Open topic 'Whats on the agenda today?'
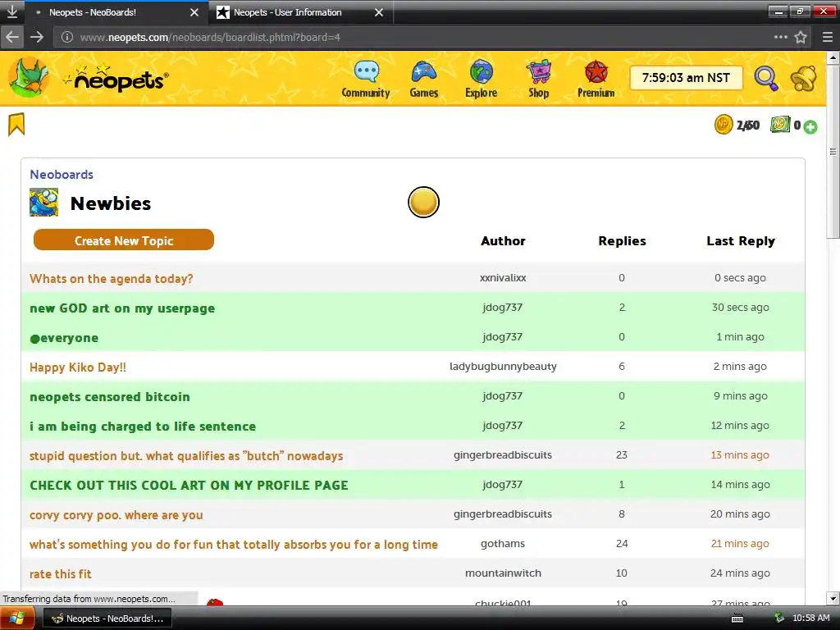Viewport: 840px width, 630px height. (x=112, y=279)
